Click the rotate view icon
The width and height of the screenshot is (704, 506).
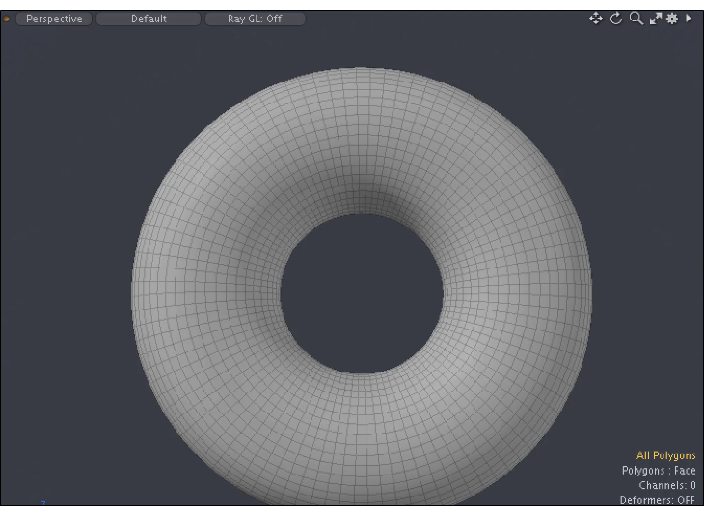616,18
